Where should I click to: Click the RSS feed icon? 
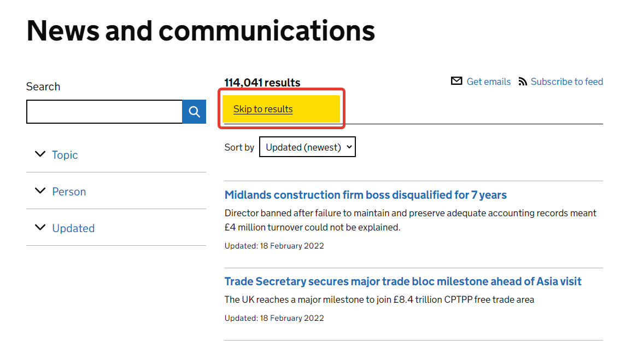coord(523,82)
